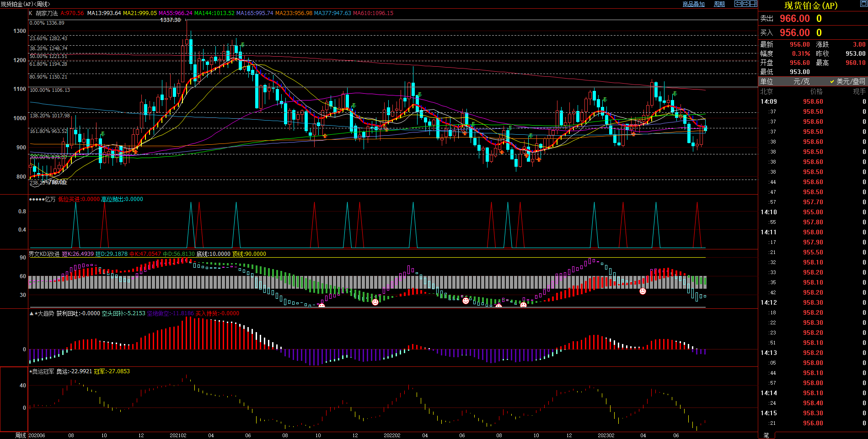Viewport: 868px width, 439px height.
Task: Select the 笔 tab below tick list
Action: pyautogui.click(x=766, y=435)
